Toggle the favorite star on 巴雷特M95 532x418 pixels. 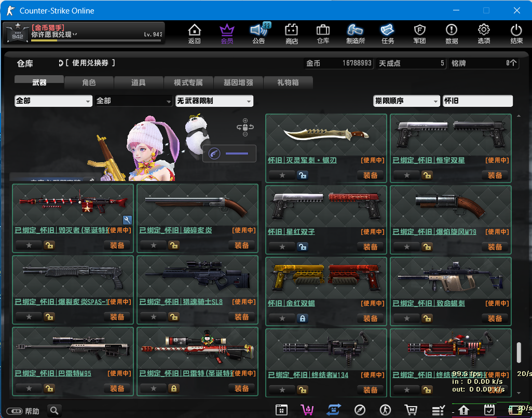(x=29, y=388)
